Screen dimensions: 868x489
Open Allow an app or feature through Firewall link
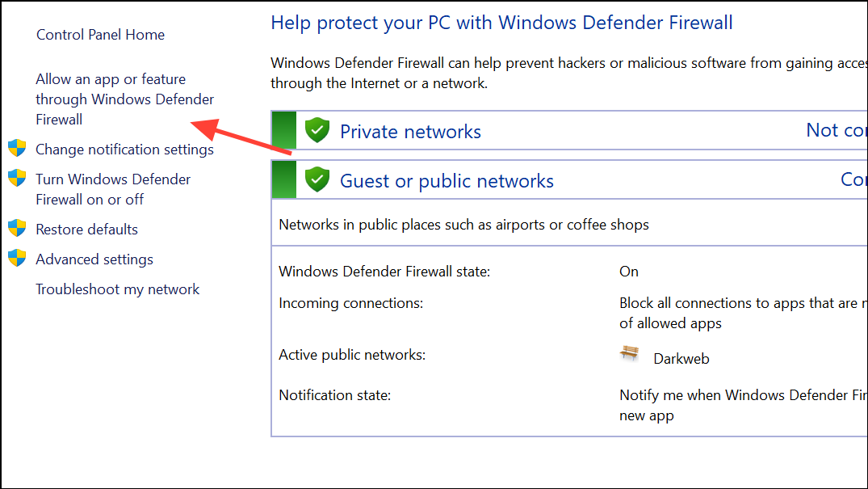point(124,99)
